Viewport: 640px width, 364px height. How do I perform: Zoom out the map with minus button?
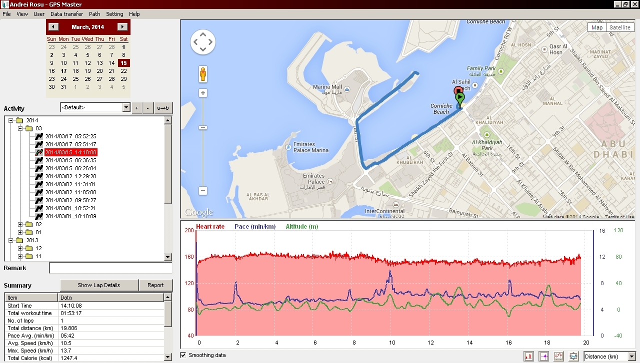pyautogui.click(x=203, y=191)
